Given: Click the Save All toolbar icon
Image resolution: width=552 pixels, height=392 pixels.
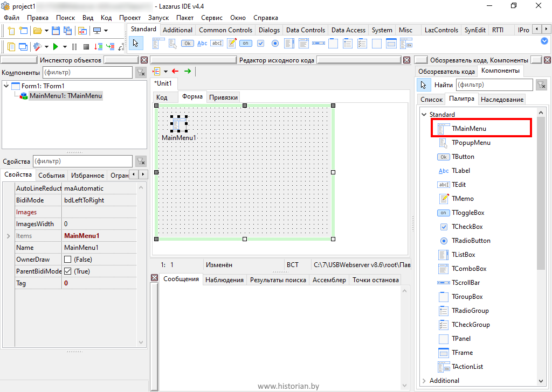Looking at the screenshot, I should pyautogui.click(x=67, y=31).
